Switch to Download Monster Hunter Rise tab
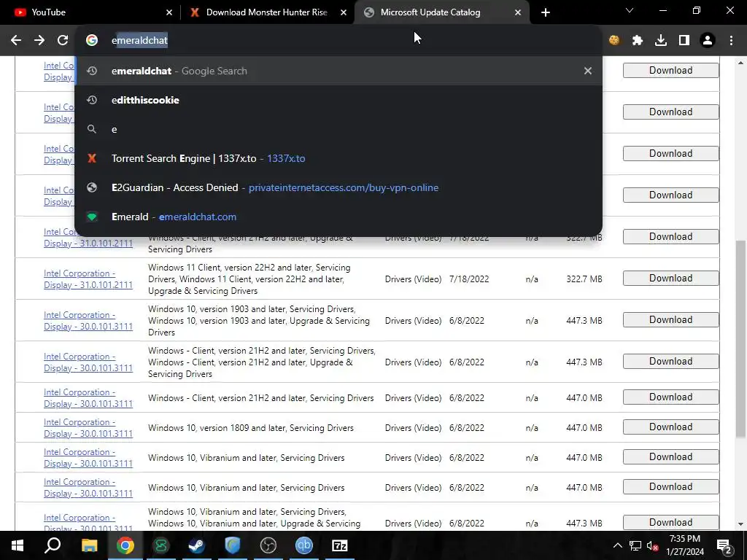747x560 pixels. [x=267, y=13]
